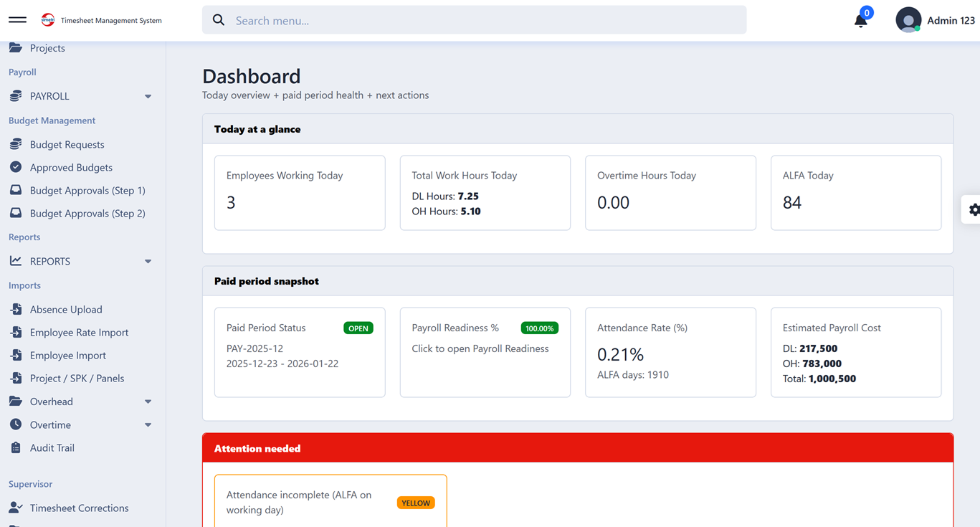Screen dimensions: 980x527
Task: Open the Audit Trail section
Action: click(15, 447)
